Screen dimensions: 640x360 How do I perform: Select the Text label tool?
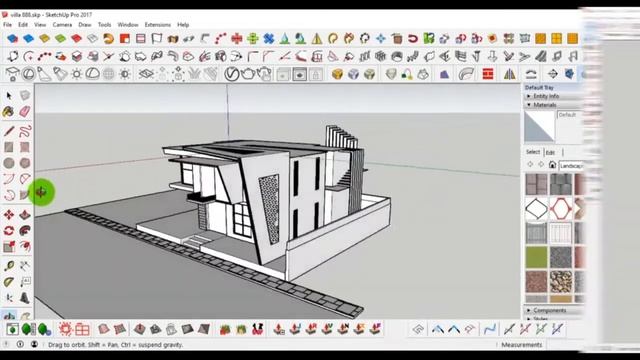[25, 282]
